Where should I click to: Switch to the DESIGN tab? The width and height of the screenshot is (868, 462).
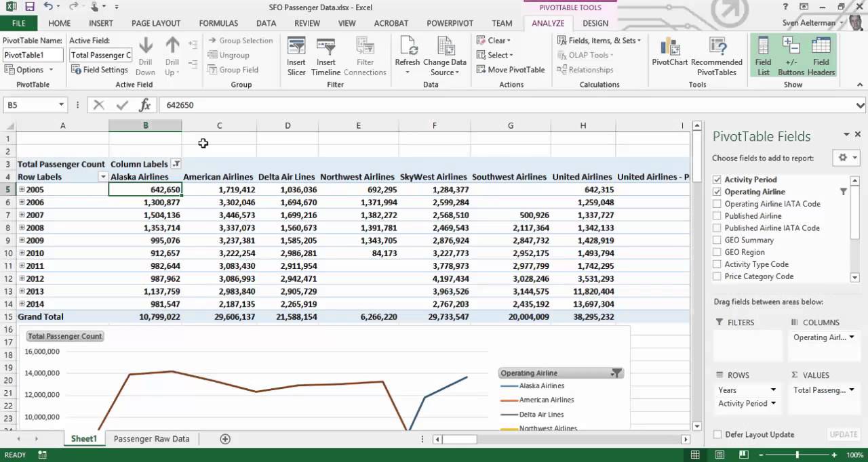pos(595,23)
